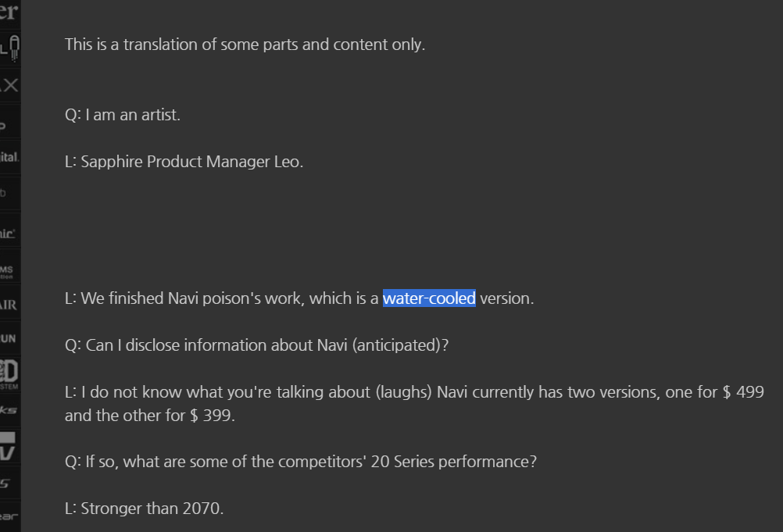Open the sidebar brand logo ending in 'X'
Image resolution: width=783 pixels, height=532 pixels.
[9, 85]
